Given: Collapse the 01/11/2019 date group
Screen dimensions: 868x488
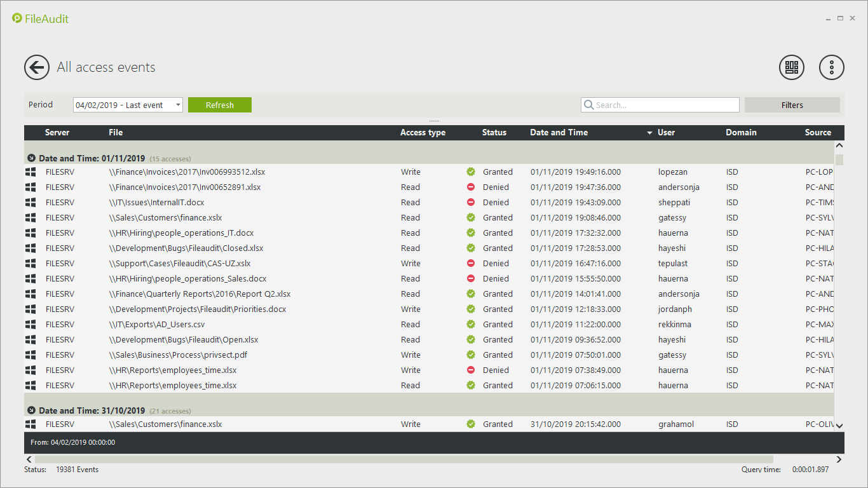Looking at the screenshot, I should coord(31,158).
